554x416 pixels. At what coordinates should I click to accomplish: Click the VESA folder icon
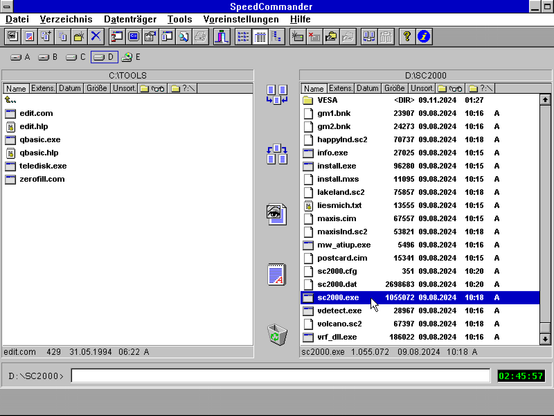[x=308, y=100]
